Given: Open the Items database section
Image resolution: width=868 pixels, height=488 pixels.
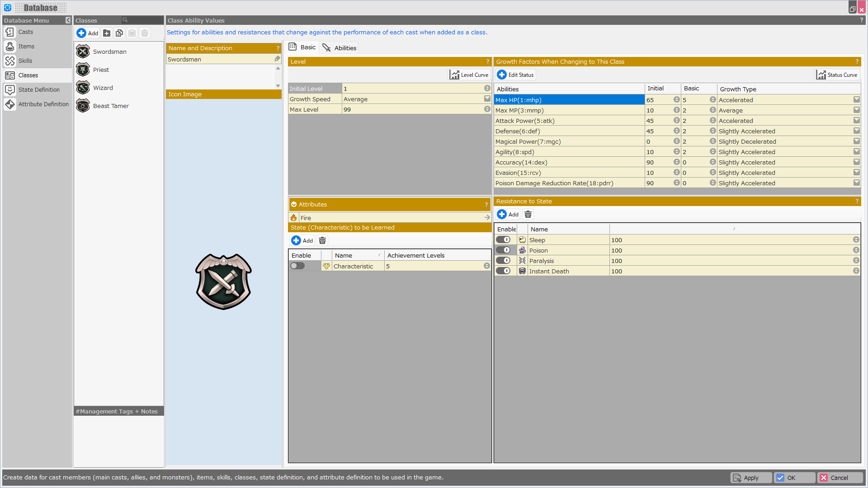Looking at the screenshot, I should (x=37, y=47).
